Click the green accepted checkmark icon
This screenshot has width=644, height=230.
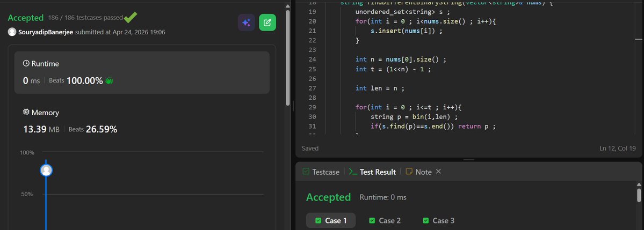131,17
